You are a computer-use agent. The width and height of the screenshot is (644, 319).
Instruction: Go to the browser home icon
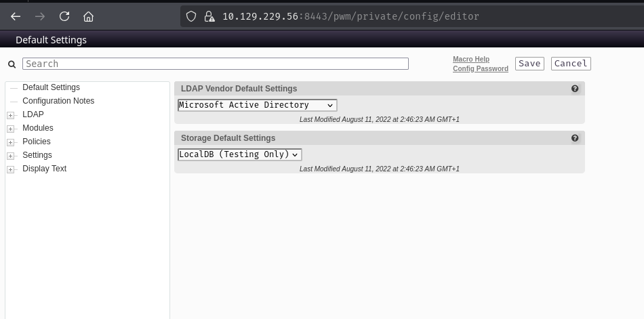[x=88, y=16]
